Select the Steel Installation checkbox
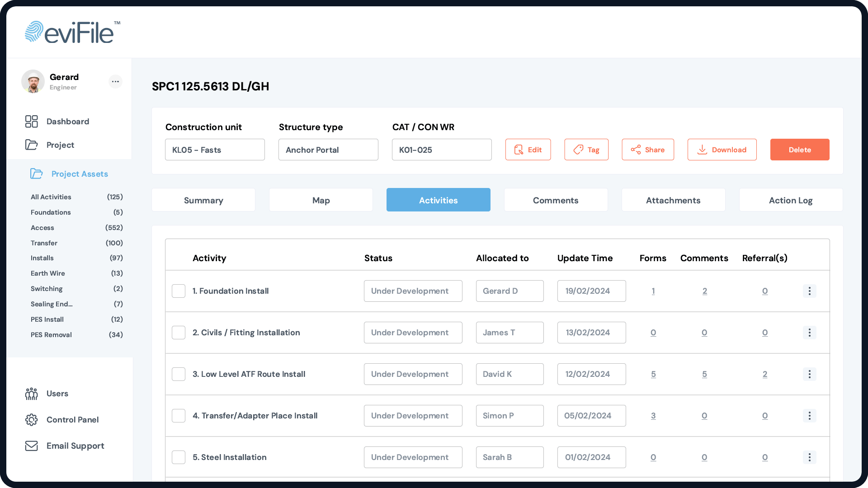The image size is (868, 488). click(x=179, y=457)
